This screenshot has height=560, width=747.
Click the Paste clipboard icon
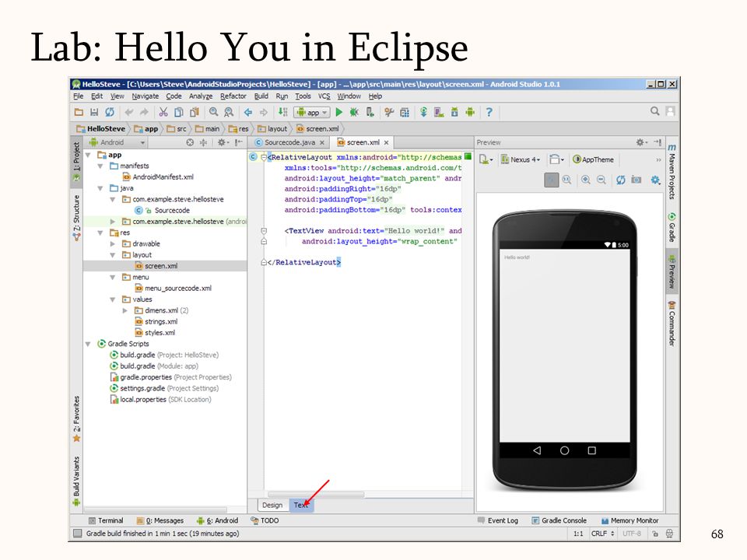click(x=195, y=112)
